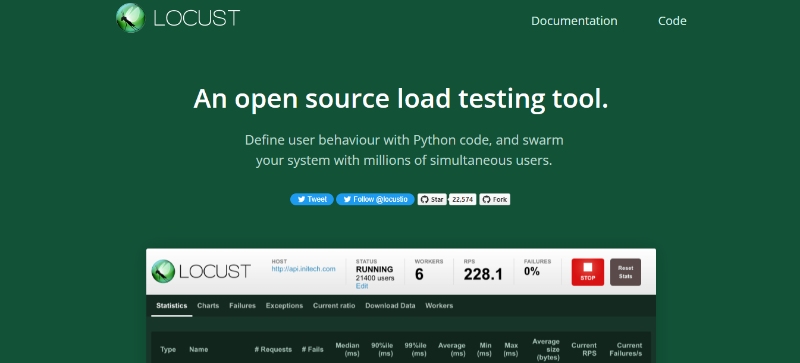Fork the repository on GitHub
800x363 pixels.
pos(495,199)
